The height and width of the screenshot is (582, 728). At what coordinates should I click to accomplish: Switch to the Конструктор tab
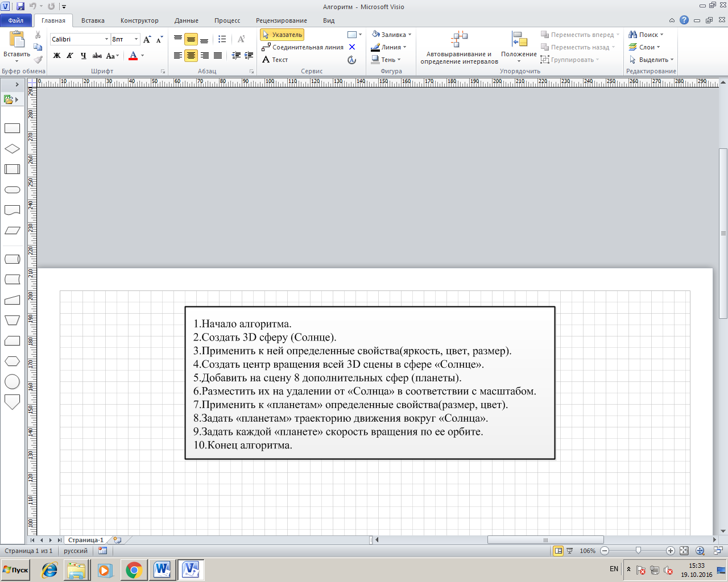pyautogui.click(x=139, y=20)
